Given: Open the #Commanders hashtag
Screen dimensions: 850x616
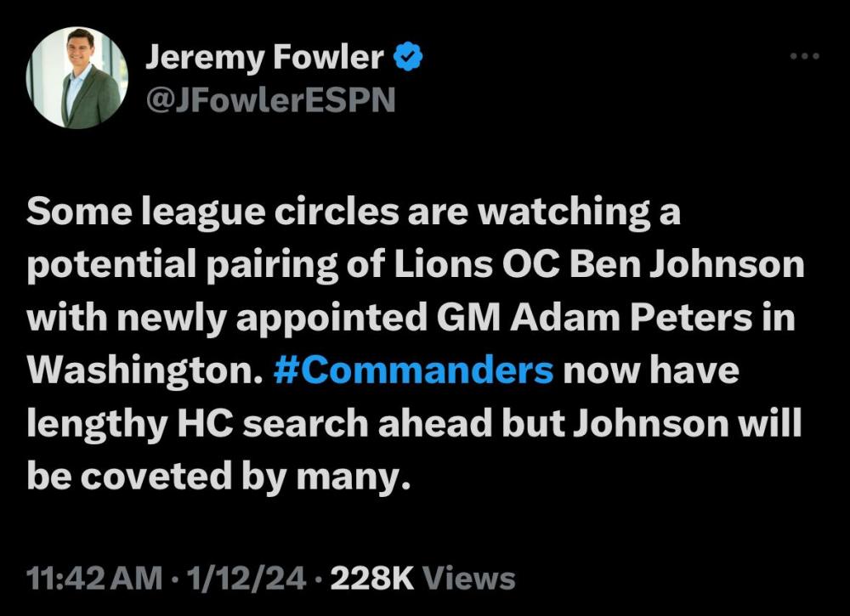Looking at the screenshot, I should click(x=415, y=370).
